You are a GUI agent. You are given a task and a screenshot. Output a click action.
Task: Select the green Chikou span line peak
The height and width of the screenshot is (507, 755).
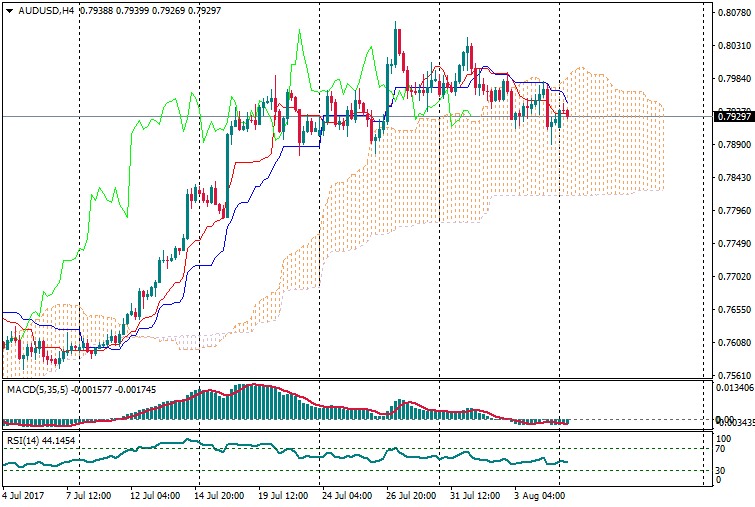299,33
